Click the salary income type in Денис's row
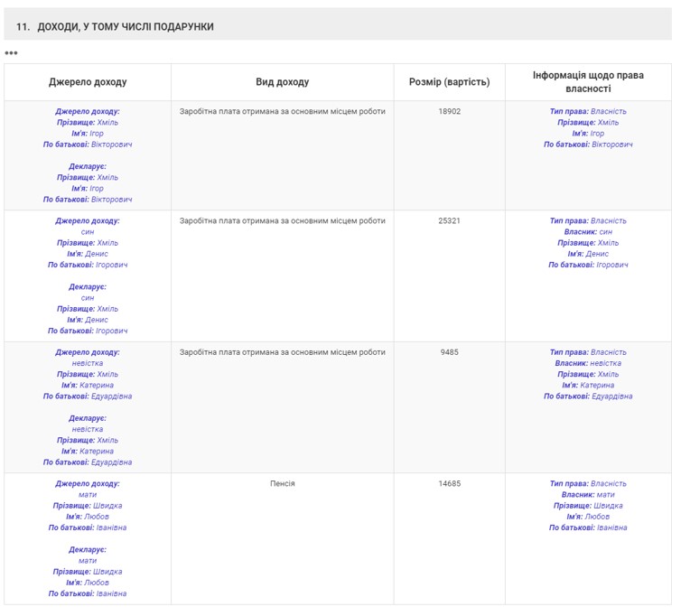The height and width of the screenshot is (616, 681). click(x=282, y=221)
